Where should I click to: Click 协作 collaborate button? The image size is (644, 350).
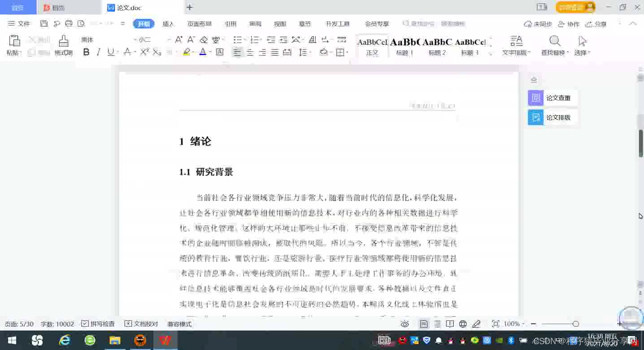(569, 24)
